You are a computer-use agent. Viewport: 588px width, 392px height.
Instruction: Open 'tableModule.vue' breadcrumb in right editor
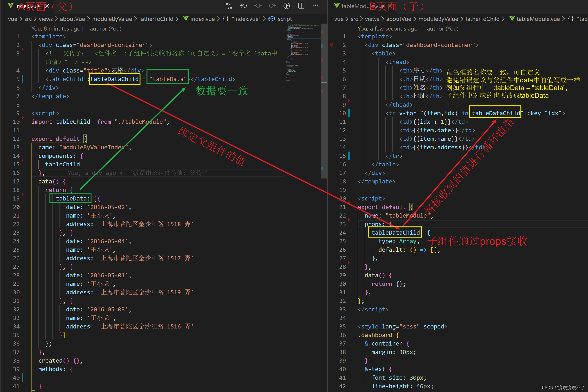click(538, 19)
